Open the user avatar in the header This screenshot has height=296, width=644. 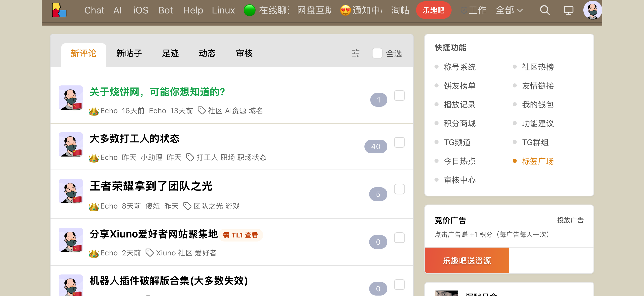coord(593,10)
